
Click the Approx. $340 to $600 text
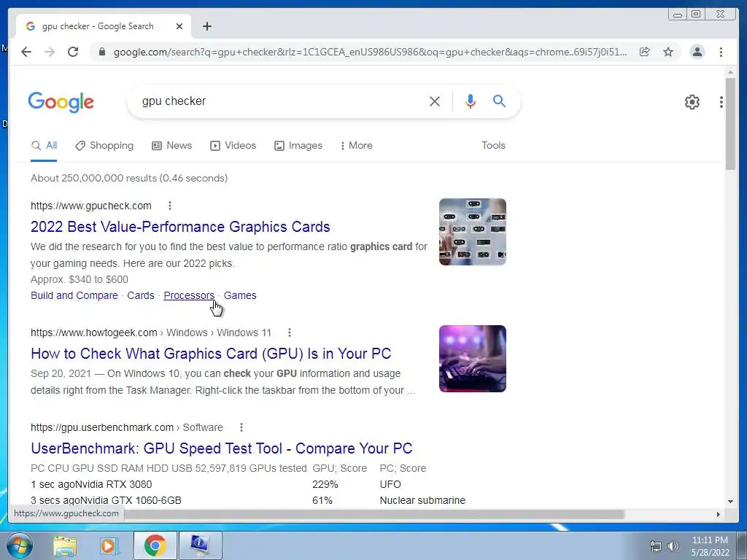click(x=79, y=279)
